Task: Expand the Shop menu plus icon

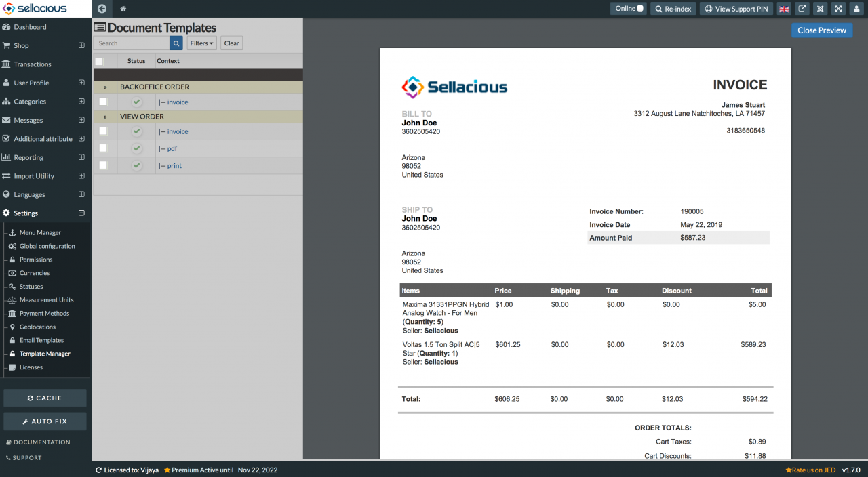Action: pyautogui.click(x=81, y=45)
